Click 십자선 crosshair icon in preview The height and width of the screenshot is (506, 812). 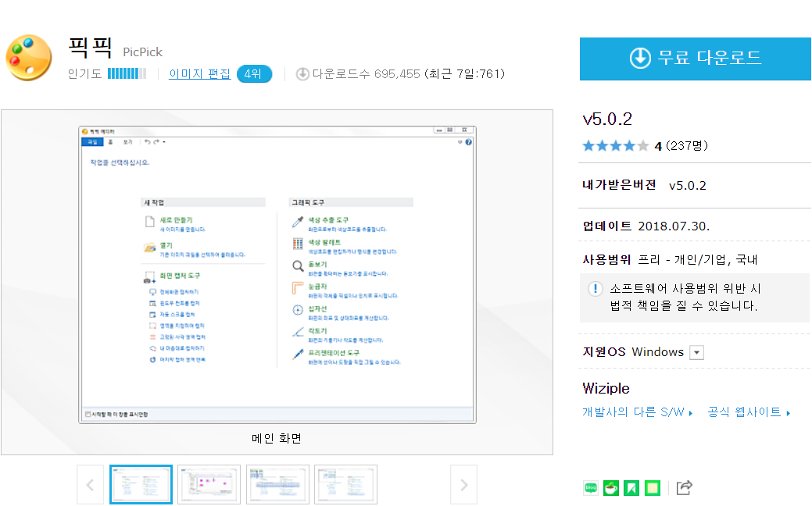click(x=298, y=310)
